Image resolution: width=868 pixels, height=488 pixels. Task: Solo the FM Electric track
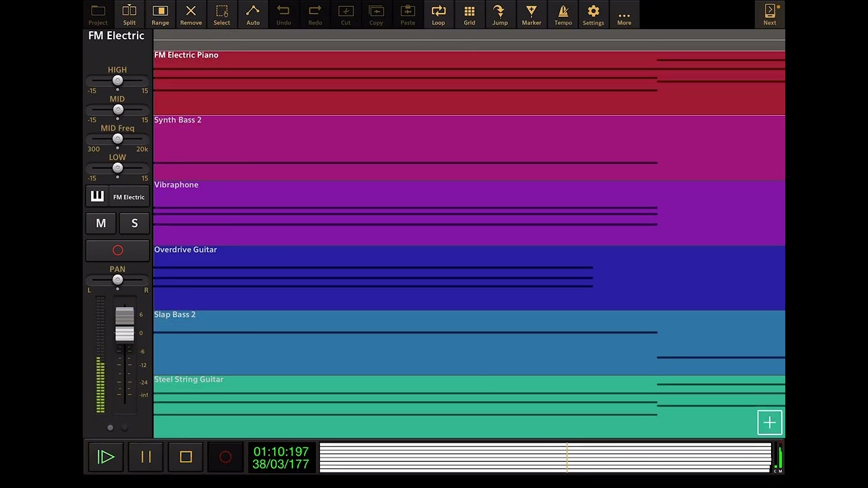click(x=134, y=223)
